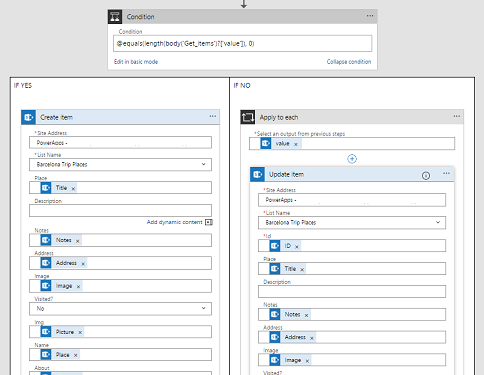Remove the value token from Apply to each
The image size is (484, 375).
tap(295, 144)
